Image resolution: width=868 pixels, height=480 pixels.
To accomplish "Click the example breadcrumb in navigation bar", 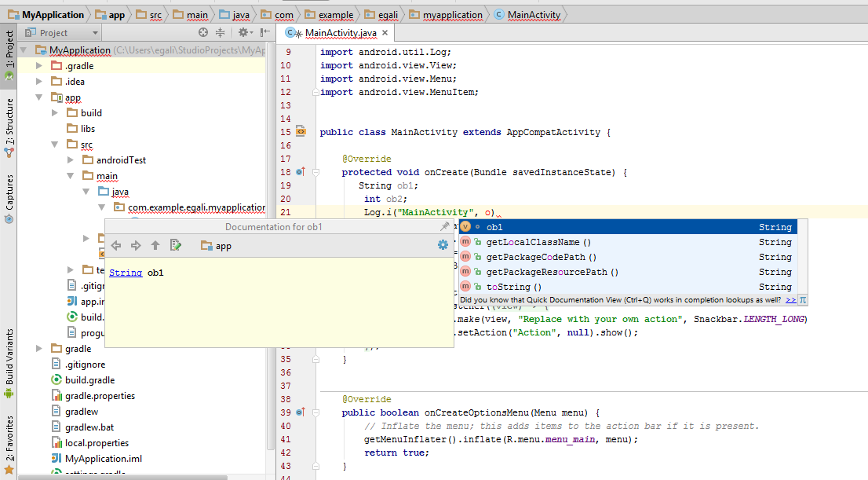I will 329,15.
